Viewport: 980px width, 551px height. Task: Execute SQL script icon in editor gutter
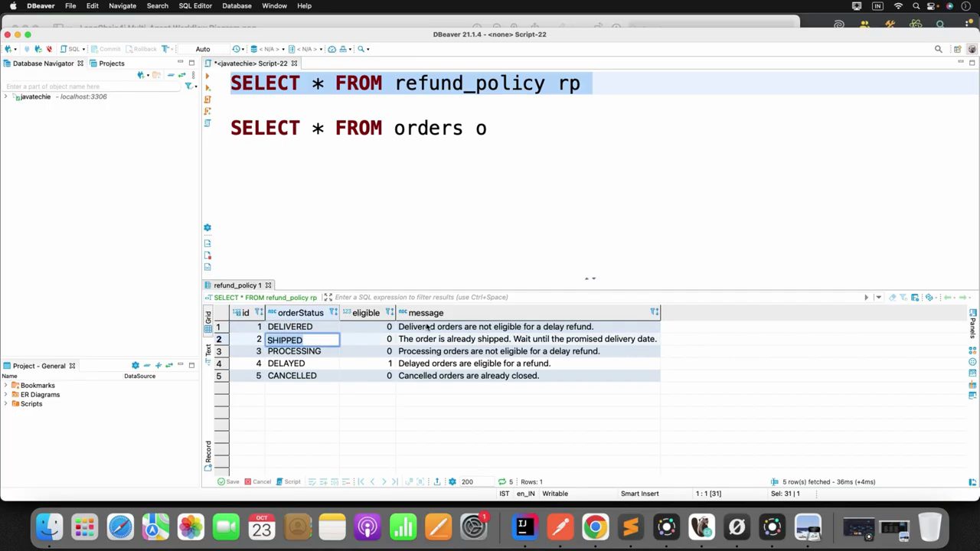pos(207,99)
